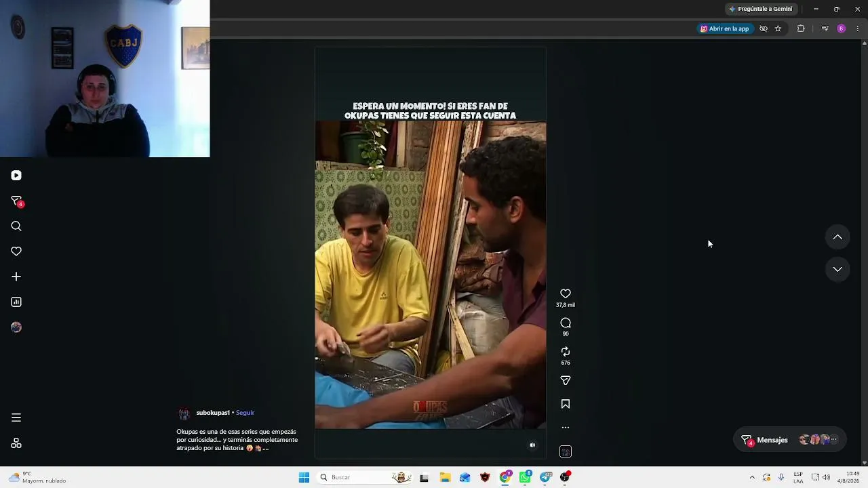Screen dimensions: 868x488
Task: Open the Windows Start menu
Action: click(304, 477)
